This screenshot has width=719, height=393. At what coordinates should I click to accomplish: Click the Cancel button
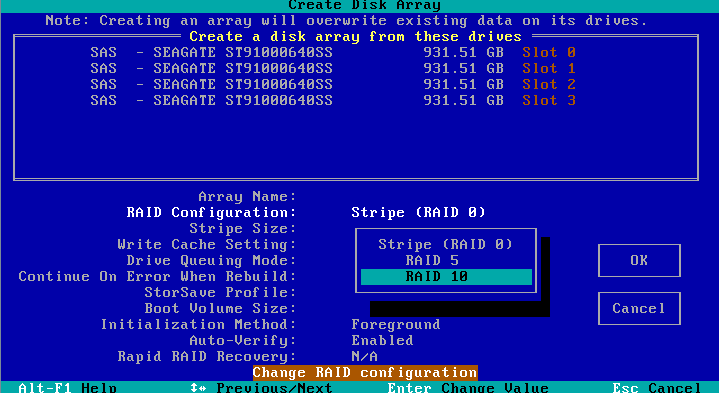click(x=639, y=308)
